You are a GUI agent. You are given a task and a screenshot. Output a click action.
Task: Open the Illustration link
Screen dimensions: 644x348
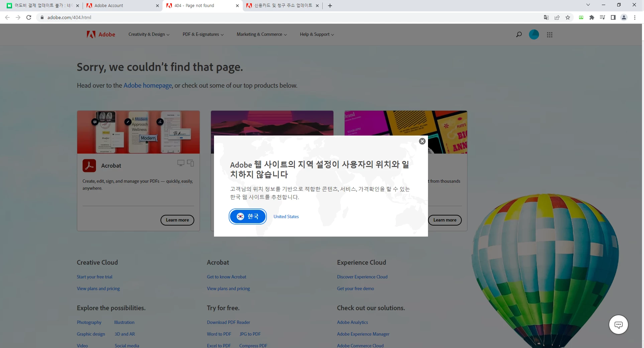coord(124,322)
